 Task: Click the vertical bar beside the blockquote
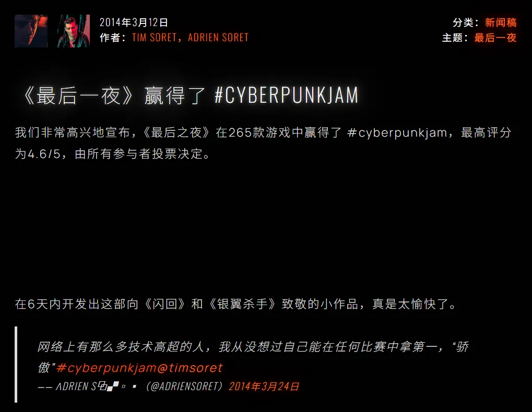(x=16, y=365)
